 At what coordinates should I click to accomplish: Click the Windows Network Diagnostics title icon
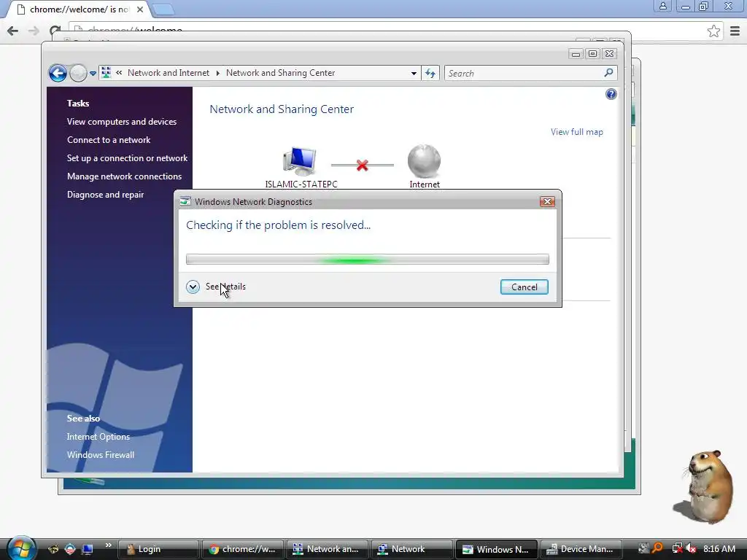coord(185,201)
